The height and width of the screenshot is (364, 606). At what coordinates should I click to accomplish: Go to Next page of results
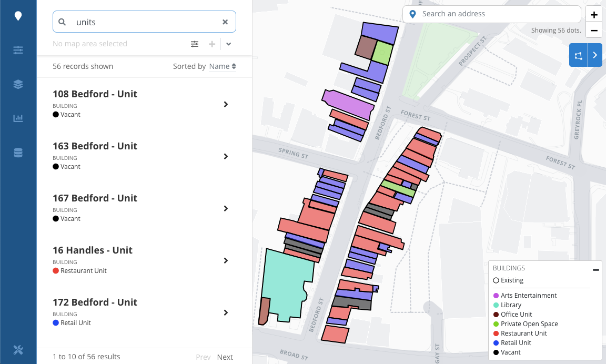click(x=225, y=357)
